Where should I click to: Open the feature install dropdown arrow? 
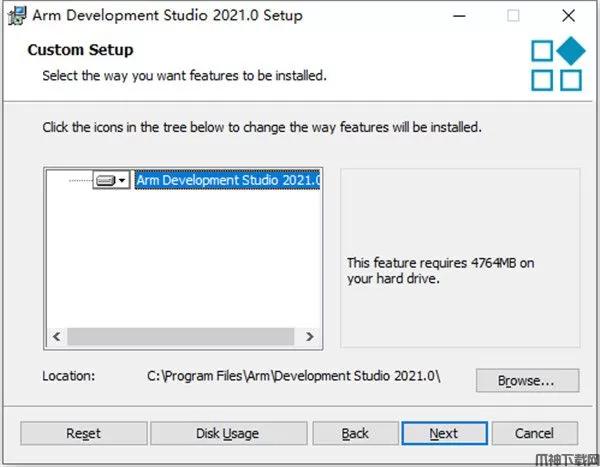coord(122,181)
